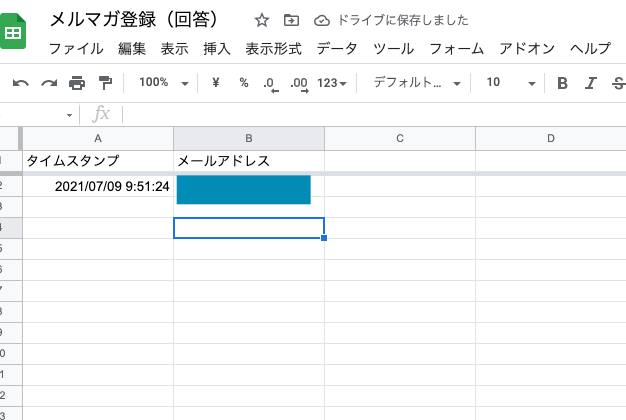This screenshot has width=626, height=420.
Task: Click the undo arrow icon
Action: tap(20, 83)
